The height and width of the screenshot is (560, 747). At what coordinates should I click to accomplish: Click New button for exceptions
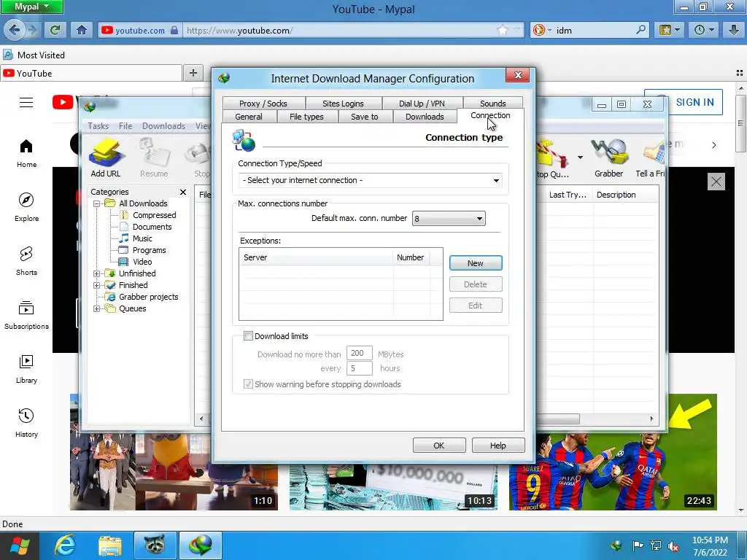click(x=476, y=263)
